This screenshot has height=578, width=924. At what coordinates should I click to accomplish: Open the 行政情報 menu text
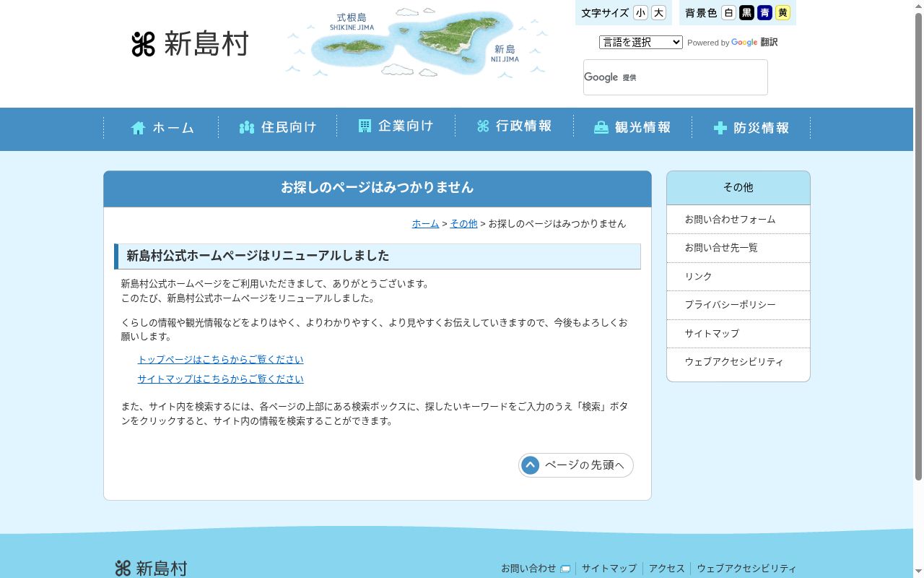[x=524, y=126]
